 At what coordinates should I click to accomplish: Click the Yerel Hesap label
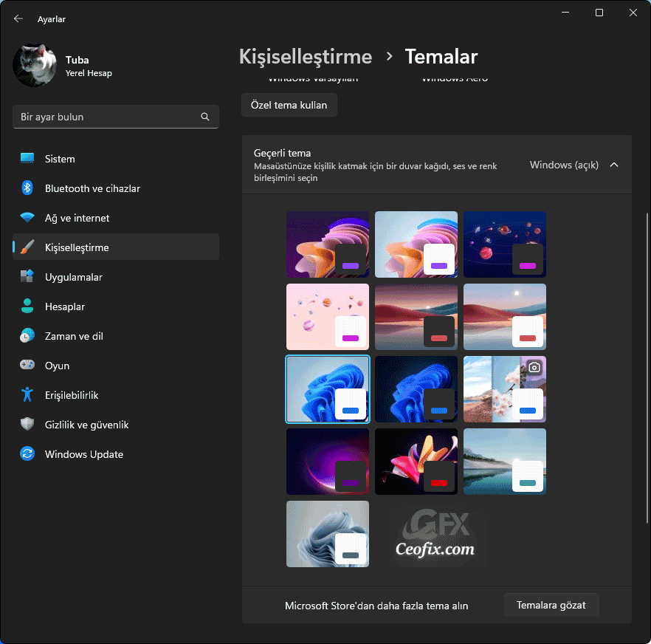pos(89,73)
